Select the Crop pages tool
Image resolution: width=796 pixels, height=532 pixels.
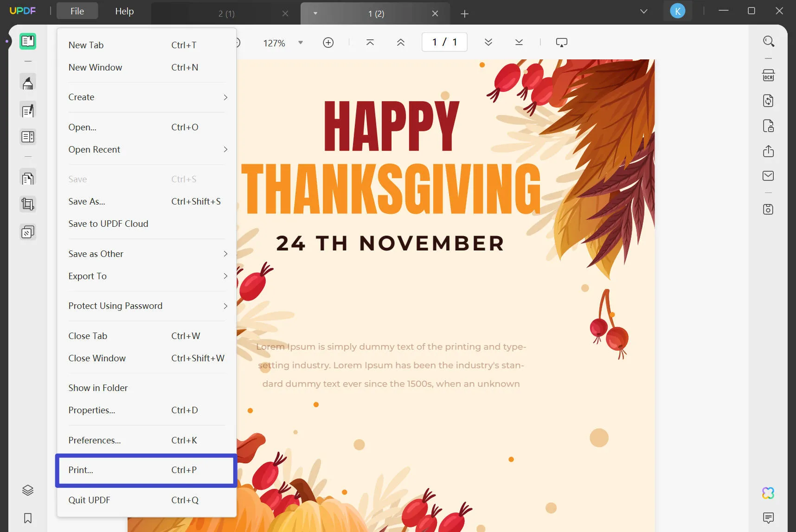tap(28, 204)
